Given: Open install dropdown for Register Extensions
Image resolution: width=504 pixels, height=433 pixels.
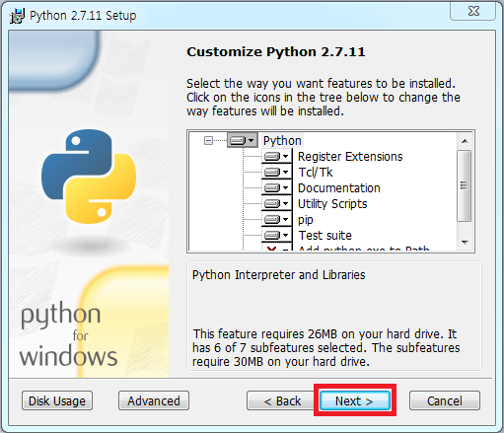Looking at the screenshot, I should click(276, 156).
